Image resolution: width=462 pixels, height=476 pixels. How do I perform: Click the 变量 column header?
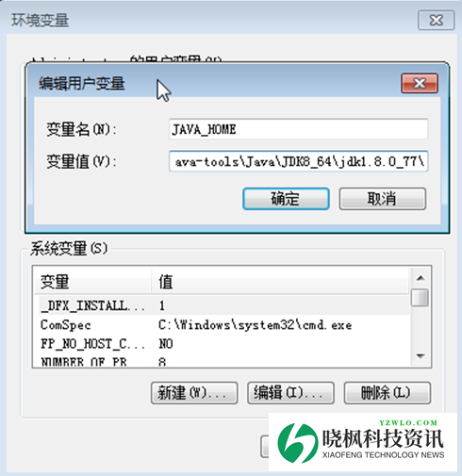pyautogui.click(x=92, y=281)
